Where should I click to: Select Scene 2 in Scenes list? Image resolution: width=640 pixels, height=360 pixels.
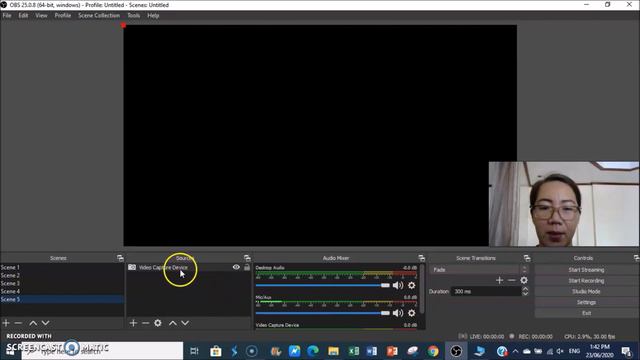coord(62,276)
